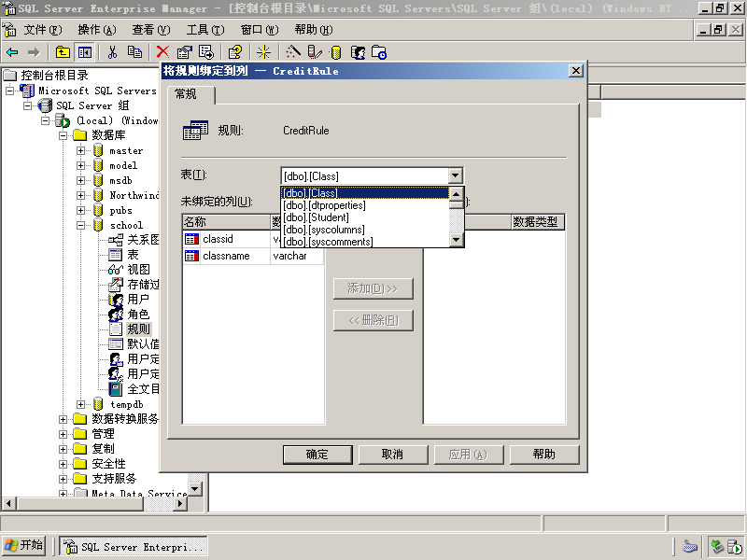Expand the msdb database node
The height and width of the screenshot is (560, 747).
pyautogui.click(x=81, y=181)
